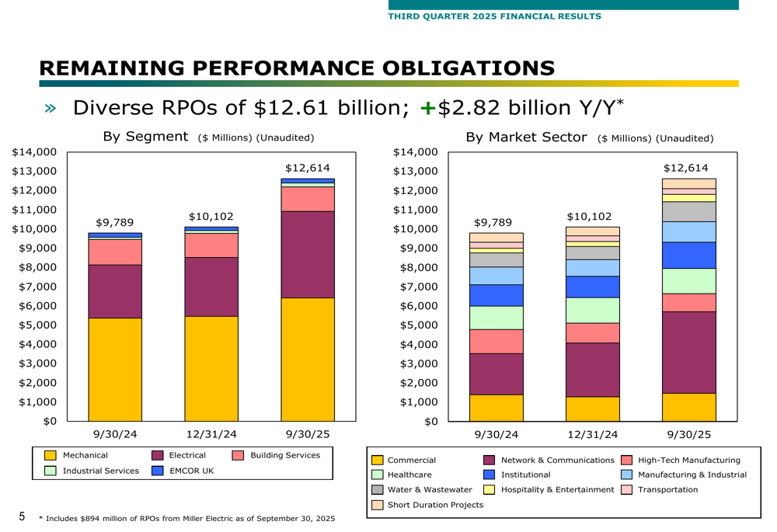
Task: Select the blue EMCOR UK legend swatch
Action: point(158,471)
